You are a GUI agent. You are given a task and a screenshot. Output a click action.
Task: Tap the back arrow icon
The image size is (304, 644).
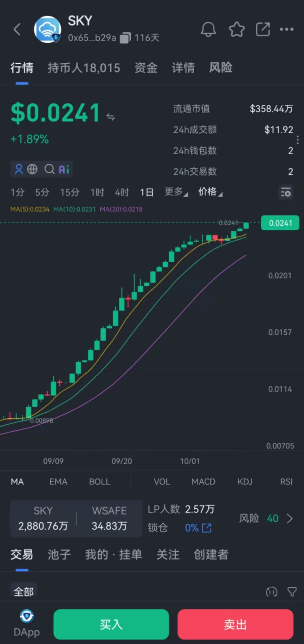click(17, 30)
